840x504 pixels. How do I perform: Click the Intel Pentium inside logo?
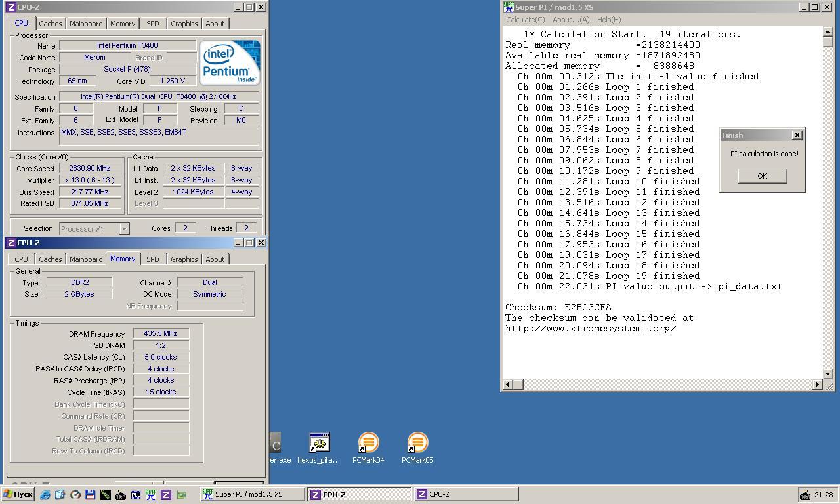click(230, 62)
